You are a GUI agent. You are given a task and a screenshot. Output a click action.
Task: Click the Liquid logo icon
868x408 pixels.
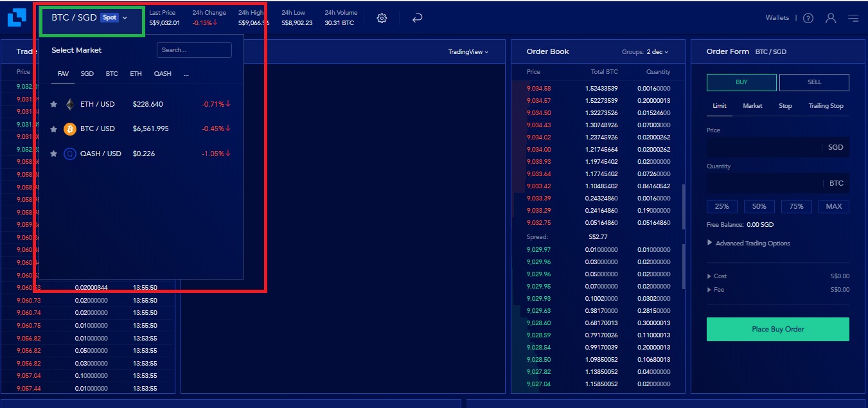17,17
